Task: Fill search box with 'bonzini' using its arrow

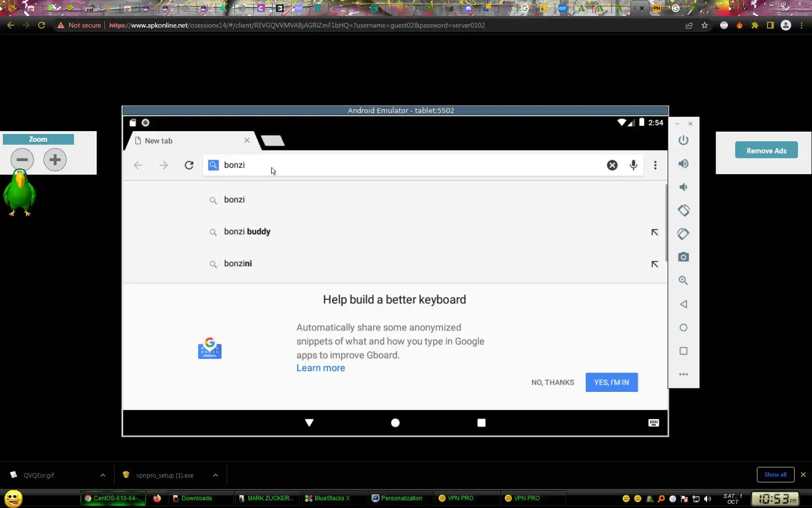Action: [654, 264]
